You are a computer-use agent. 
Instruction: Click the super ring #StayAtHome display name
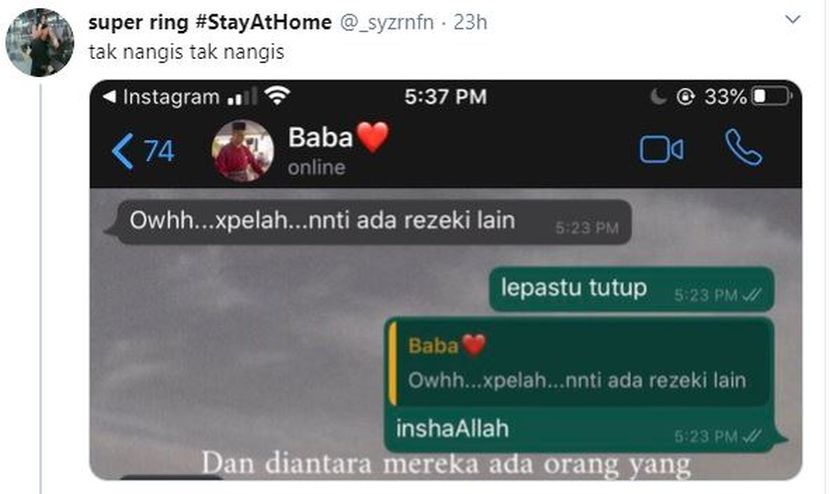[210, 22]
